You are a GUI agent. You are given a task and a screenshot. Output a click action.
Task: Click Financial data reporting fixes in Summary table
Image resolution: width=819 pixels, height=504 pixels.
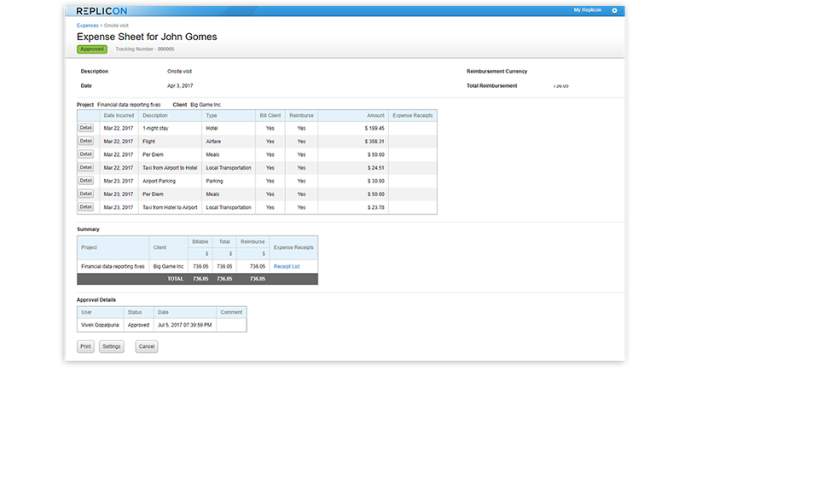113,266
